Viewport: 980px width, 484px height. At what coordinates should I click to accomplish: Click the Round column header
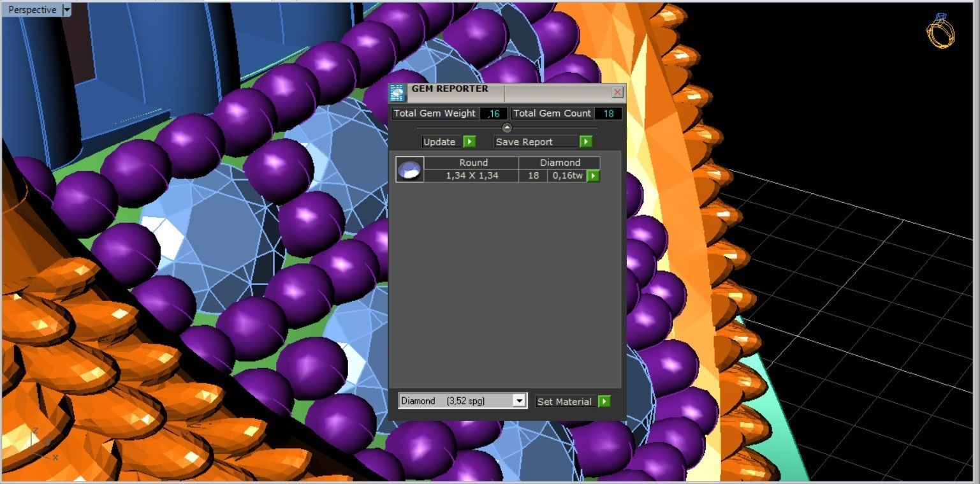(472, 163)
